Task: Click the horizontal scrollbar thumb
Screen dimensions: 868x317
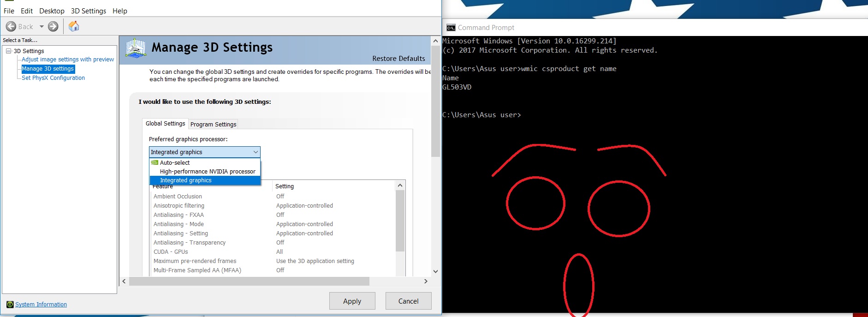Action: pyautogui.click(x=249, y=281)
